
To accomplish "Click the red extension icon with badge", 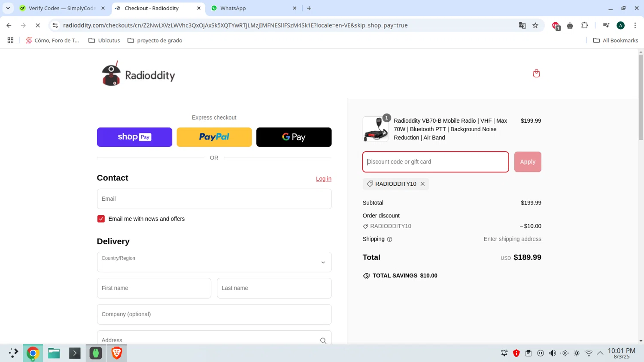I will point(556,26).
